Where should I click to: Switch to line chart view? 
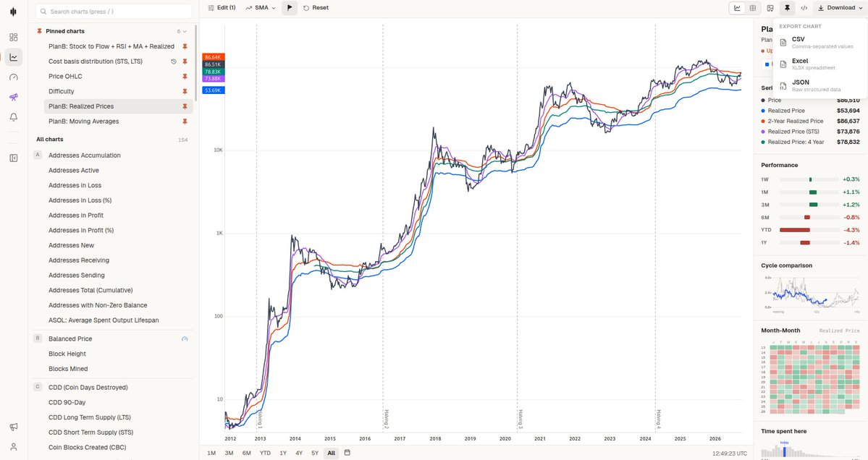737,8
